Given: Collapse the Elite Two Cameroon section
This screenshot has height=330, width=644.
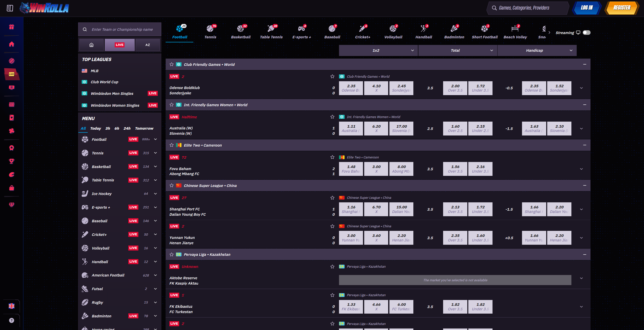Looking at the screenshot, I should point(585,145).
